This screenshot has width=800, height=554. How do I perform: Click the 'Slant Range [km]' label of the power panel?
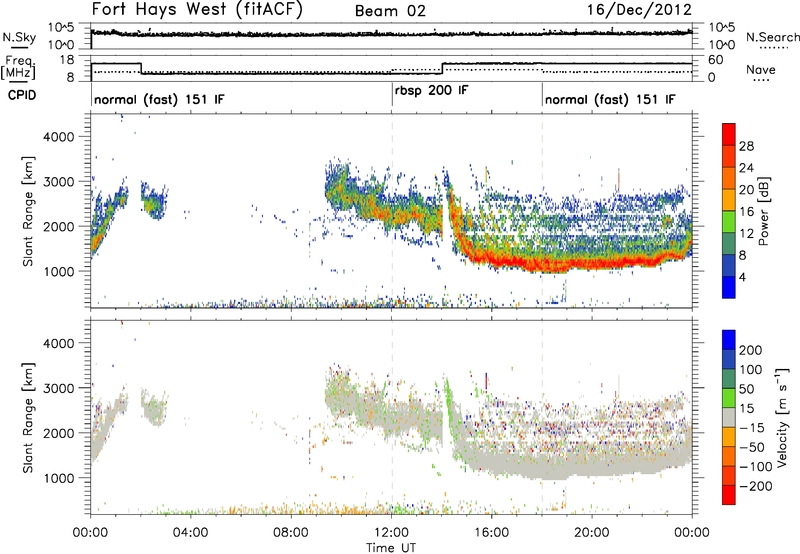tap(28, 211)
